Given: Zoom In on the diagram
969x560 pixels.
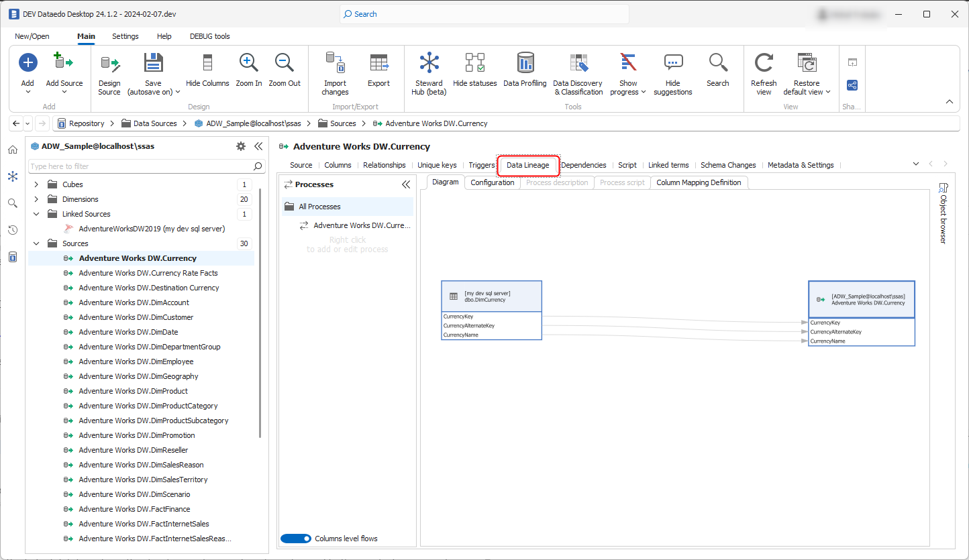Looking at the screenshot, I should click(249, 70).
